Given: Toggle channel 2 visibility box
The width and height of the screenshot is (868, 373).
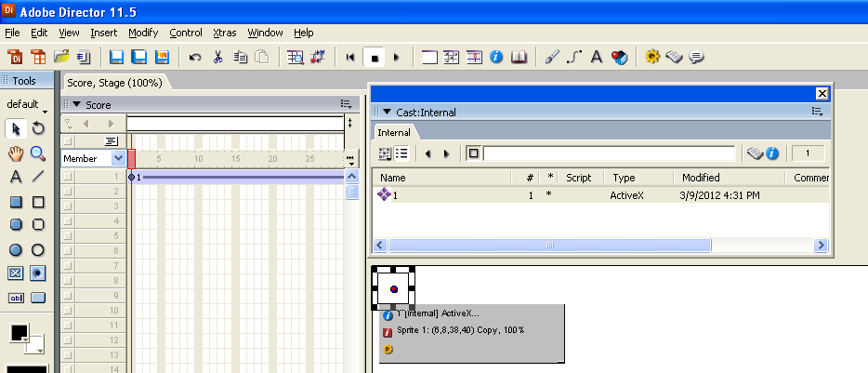Looking at the screenshot, I should (68, 192).
